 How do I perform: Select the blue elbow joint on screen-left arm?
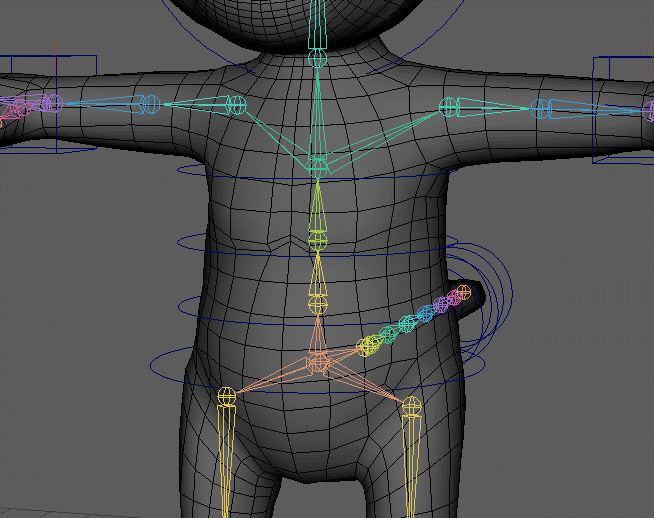[x=150, y=104]
